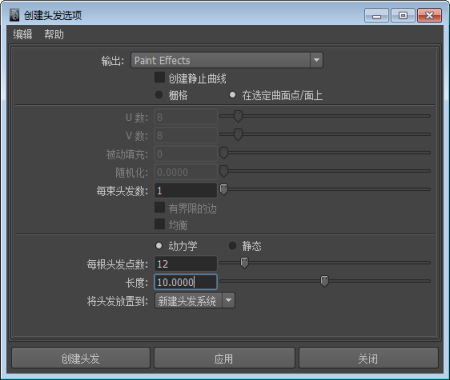Open the 帮助 menu
Viewport: 450px width, 380px height.
(54, 34)
